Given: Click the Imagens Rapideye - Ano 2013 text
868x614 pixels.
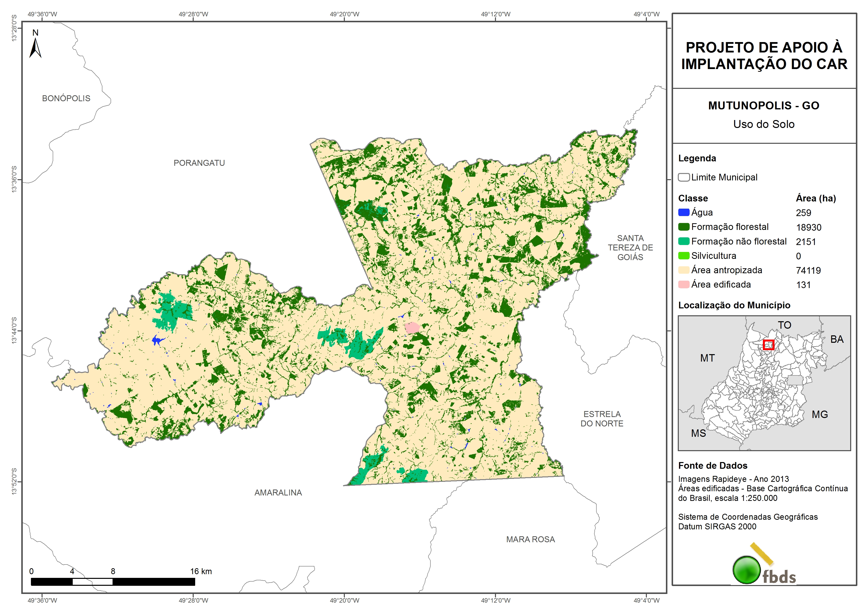Looking at the screenshot, I should tap(733, 479).
